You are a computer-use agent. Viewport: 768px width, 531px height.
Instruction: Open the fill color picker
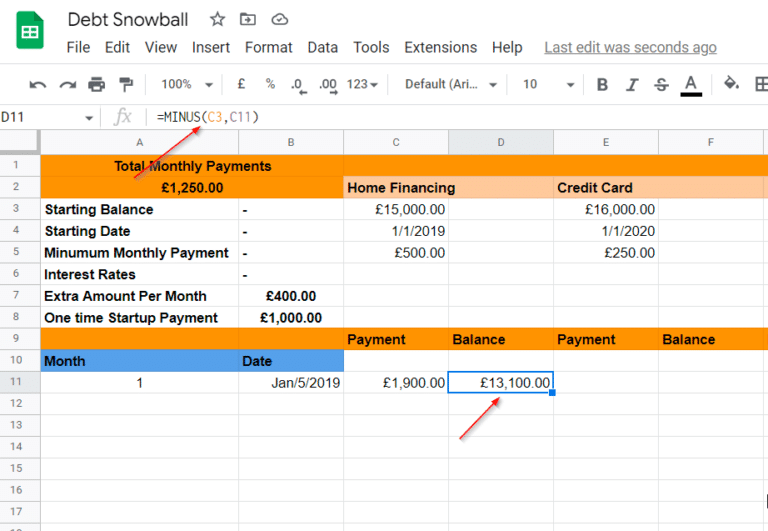pyautogui.click(x=731, y=84)
